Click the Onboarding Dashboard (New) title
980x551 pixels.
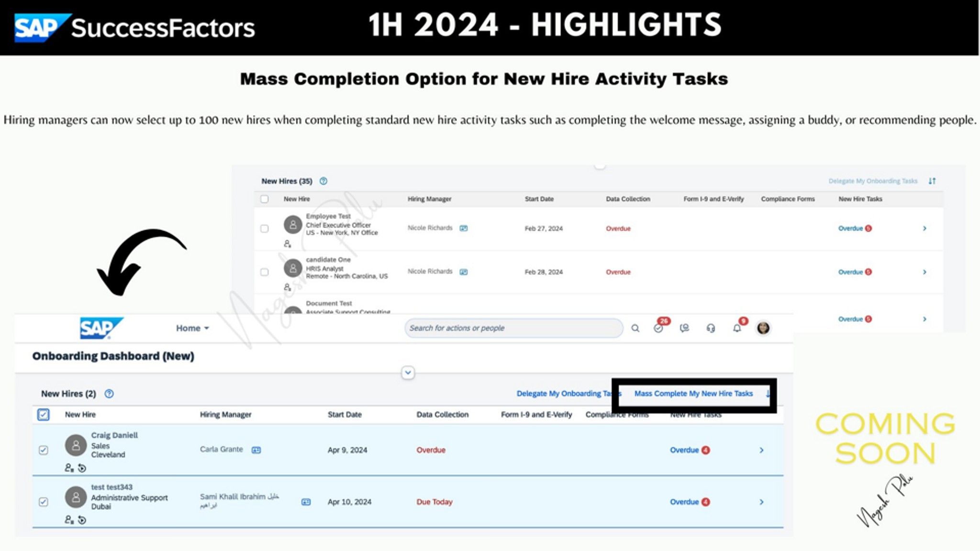pyautogui.click(x=113, y=356)
